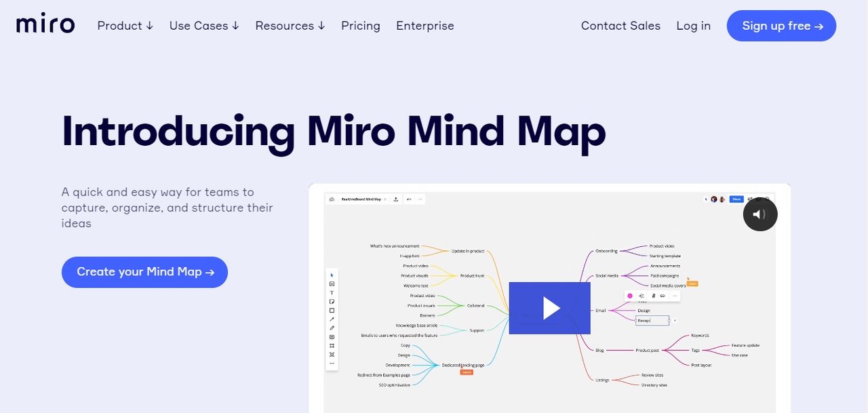Screen dimensions: 868x413
Task: Select the Mind map tool icon
Action: click(332, 354)
